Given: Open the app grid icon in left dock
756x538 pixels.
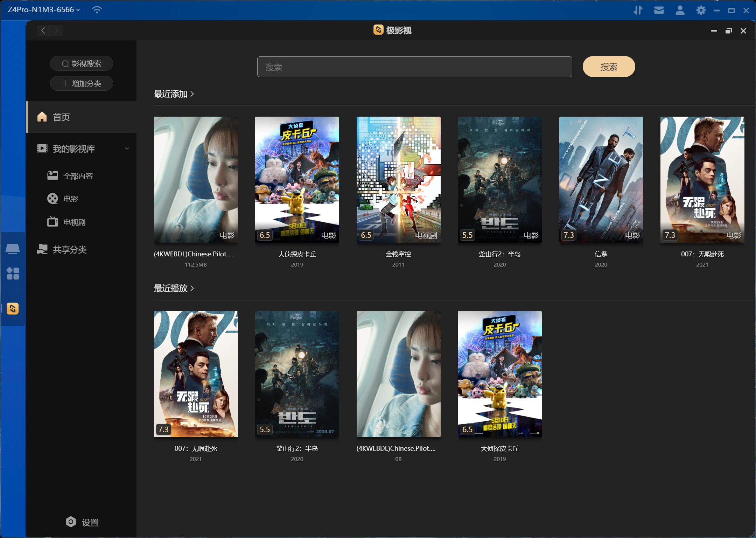Looking at the screenshot, I should 13,273.
